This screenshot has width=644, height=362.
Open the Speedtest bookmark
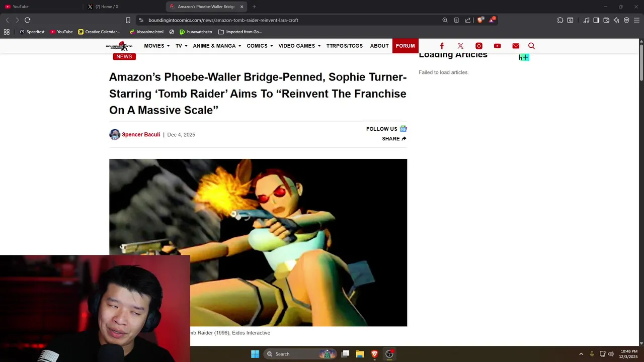click(32, 32)
